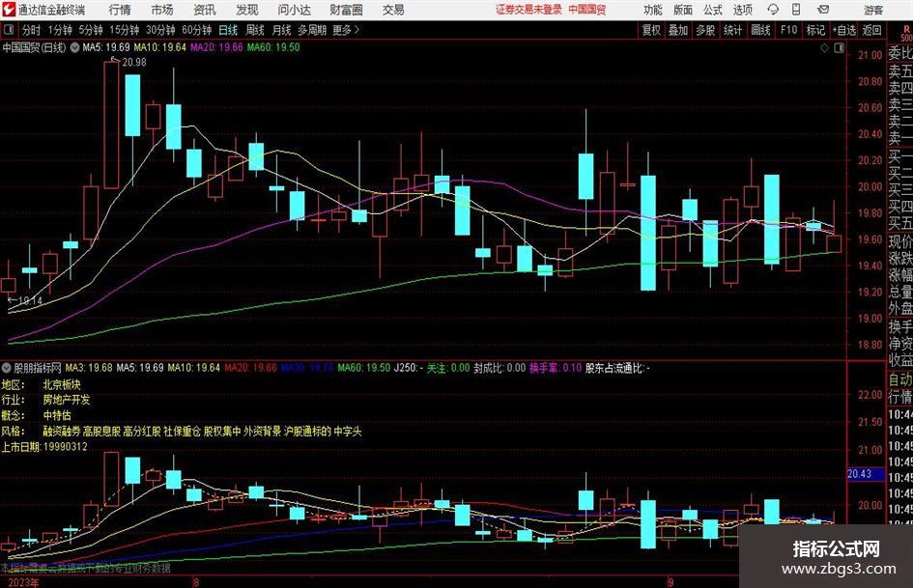Click the MA5: 19.69 value in main chart
The width and height of the screenshot is (913, 588).
pyautogui.click(x=106, y=47)
